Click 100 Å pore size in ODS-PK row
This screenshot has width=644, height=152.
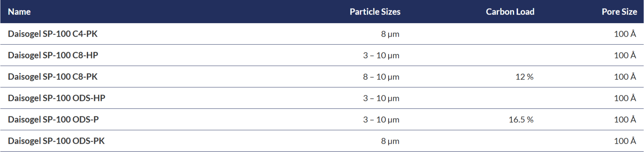pyautogui.click(x=625, y=141)
